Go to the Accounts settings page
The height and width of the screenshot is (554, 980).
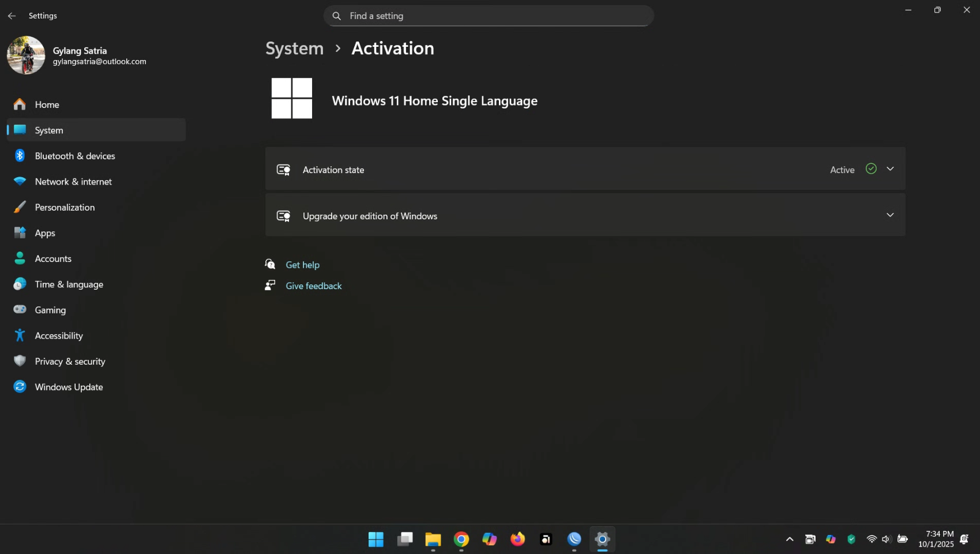53,259
